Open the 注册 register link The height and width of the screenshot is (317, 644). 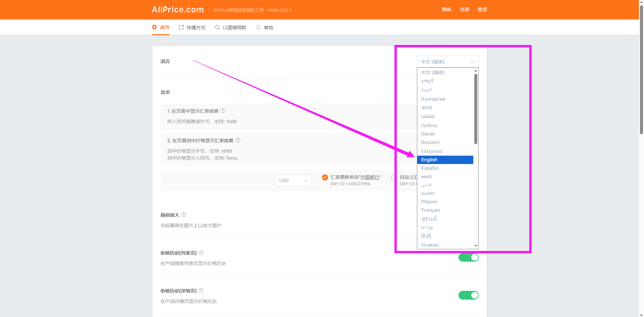tap(465, 9)
